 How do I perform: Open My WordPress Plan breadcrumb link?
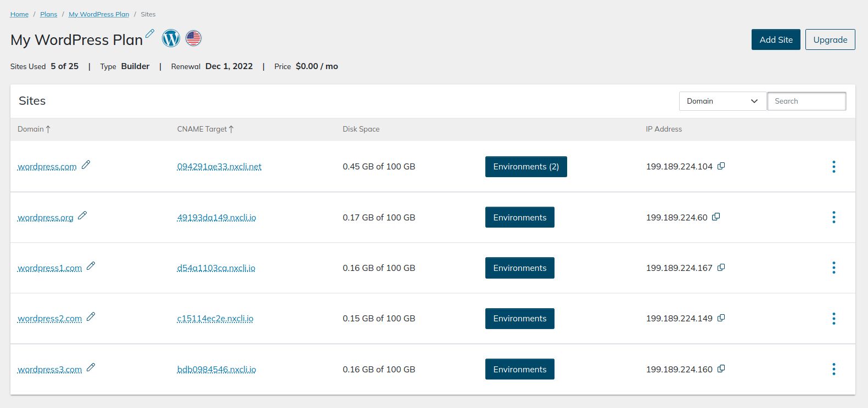click(99, 14)
